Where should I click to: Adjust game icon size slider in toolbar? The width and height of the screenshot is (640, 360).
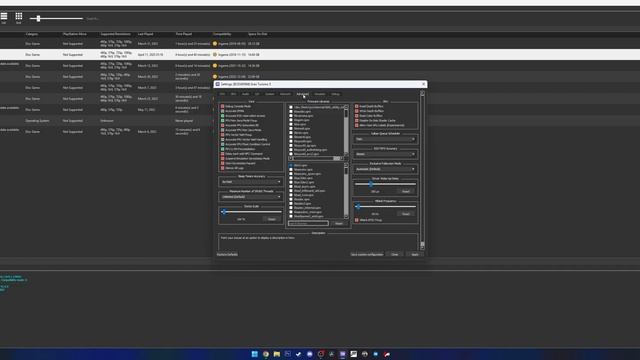[56, 18]
